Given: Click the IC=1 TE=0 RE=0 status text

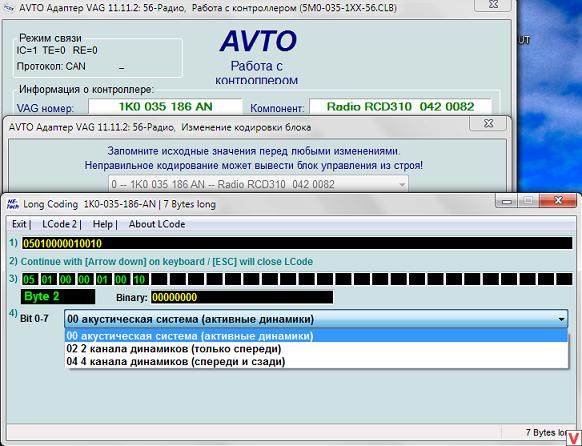Looking at the screenshot, I should point(57,50).
